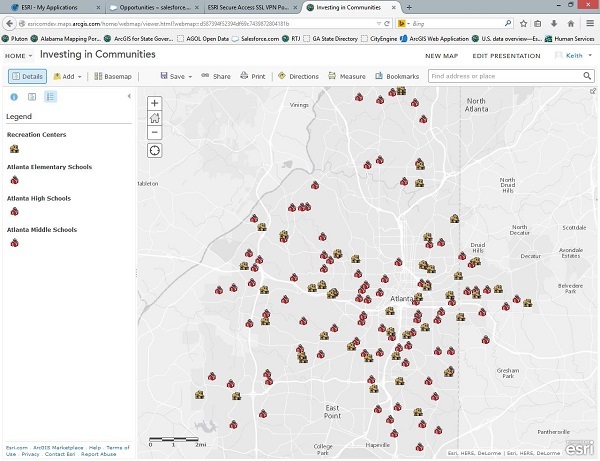Open Privacy footer link
This screenshot has height=461, width=600.
pyautogui.click(x=30, y=454)
